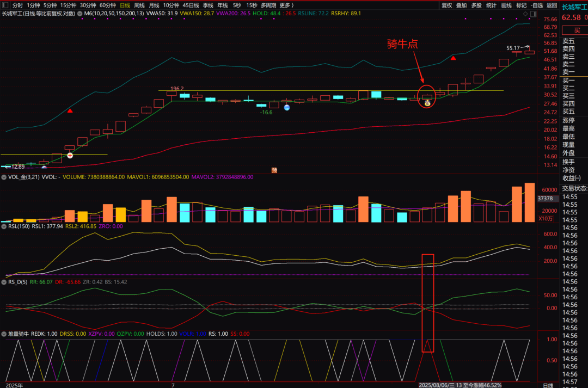Image resolution: width=588 pixels, height=388 pixels.
Task: Click the RR: 66.07 readout
Action: coord(41,282)
